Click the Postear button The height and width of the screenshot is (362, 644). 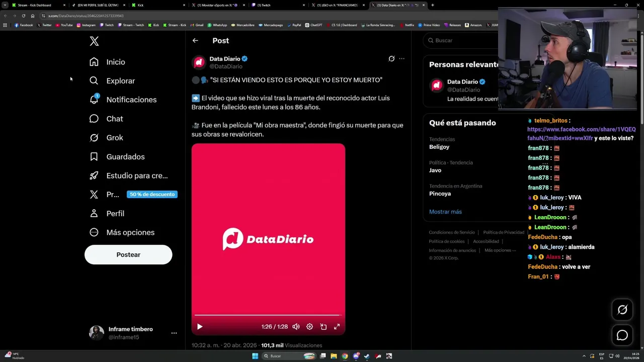click(x=128, y=255)
